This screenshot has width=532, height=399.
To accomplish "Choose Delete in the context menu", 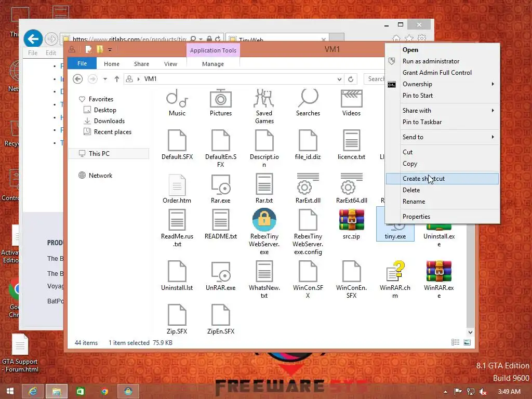I will coord(442,190).
